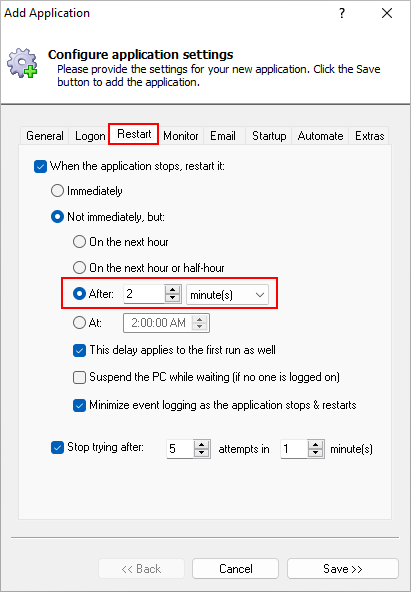Image resolution: width=411 pixels, height=592 pixels.
Task: Click the question mark help icon
Action: 342,14
